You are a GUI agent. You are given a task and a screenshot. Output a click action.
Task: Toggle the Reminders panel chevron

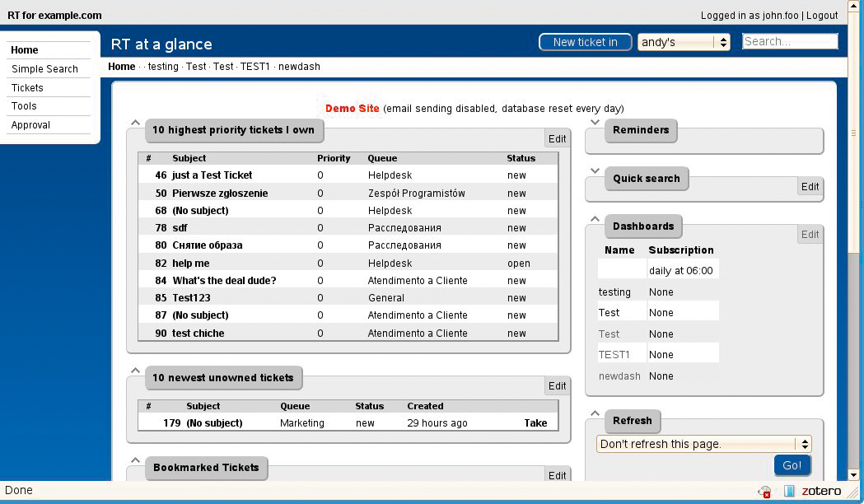(595, 124)
